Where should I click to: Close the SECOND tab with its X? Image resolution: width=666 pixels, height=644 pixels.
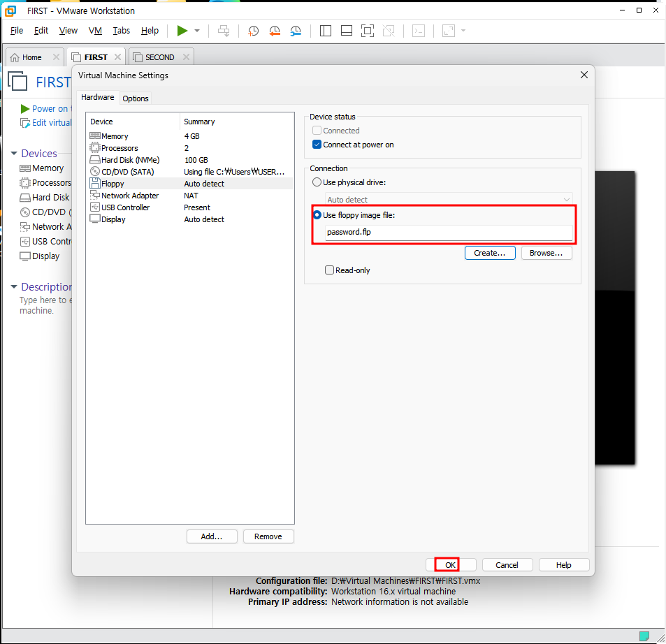tap(186, 57)
